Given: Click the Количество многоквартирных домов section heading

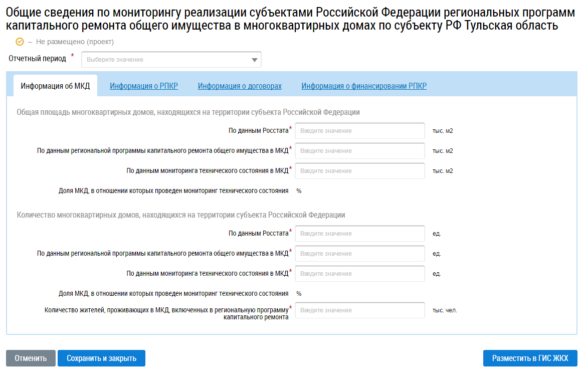Looking at the screenshot, I should click(x=181, y=215).
